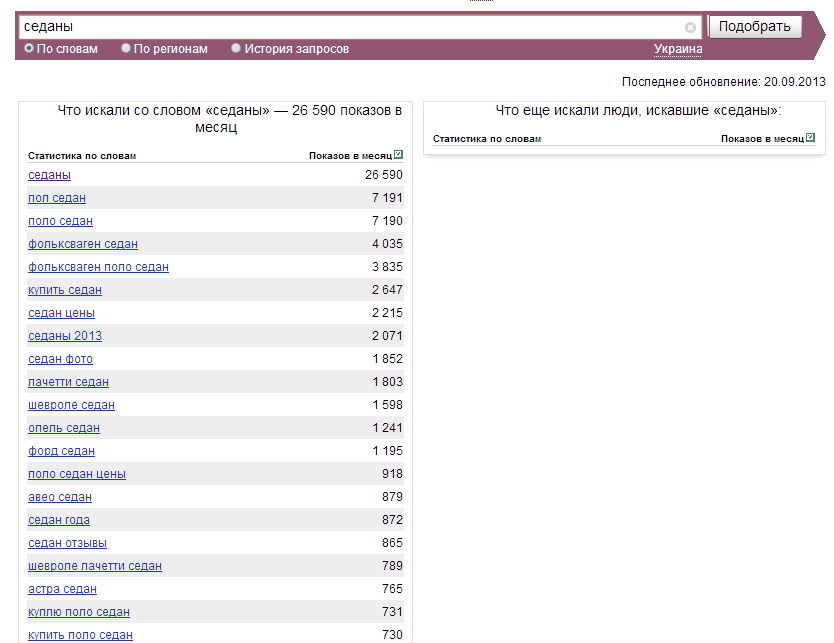The height and width of the screenshot is (643, 834).
Task: Open the 'седан цены' link
Action: 61,313
